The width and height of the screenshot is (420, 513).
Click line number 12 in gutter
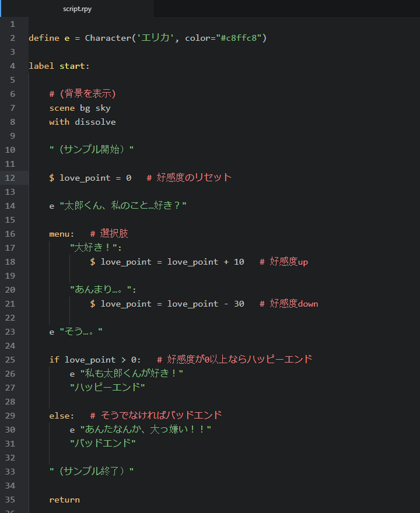pos(10,178)
